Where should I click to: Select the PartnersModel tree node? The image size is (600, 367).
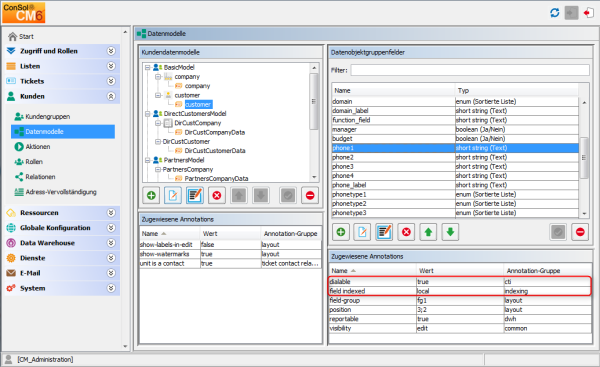tap(184, 160)
